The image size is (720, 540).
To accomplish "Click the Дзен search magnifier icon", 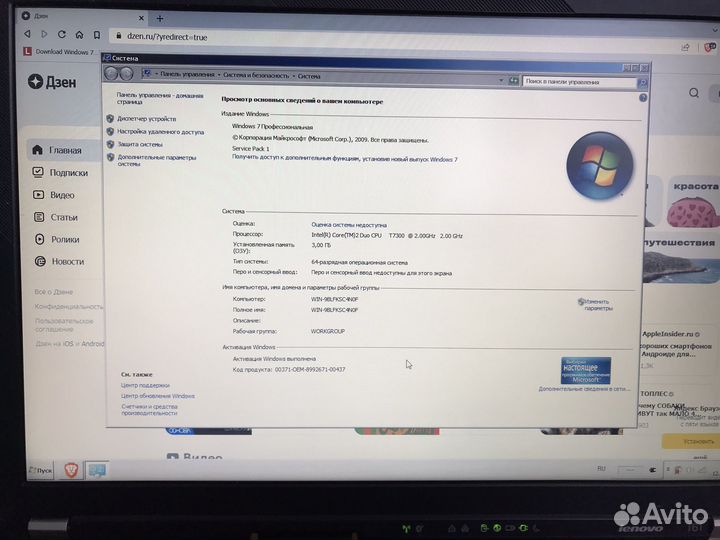I will tap(694, 93).
